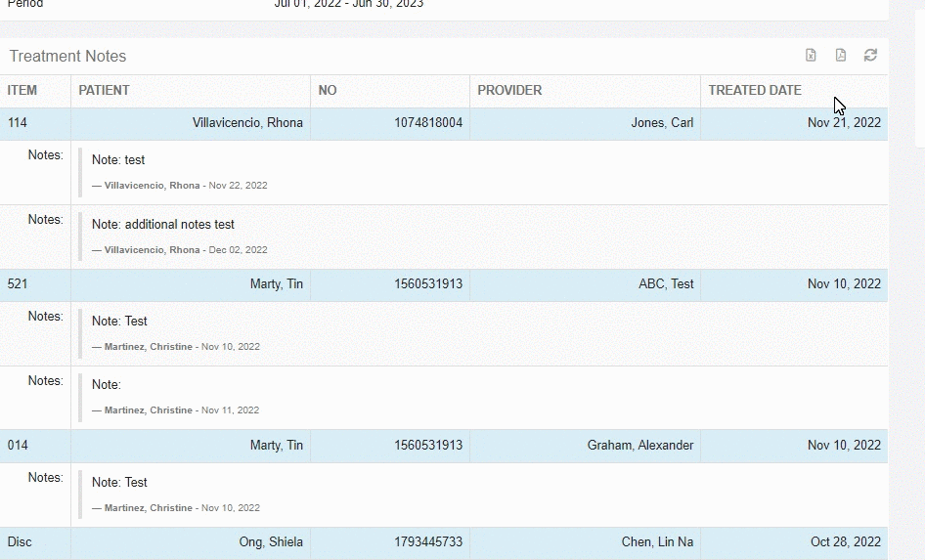Click patient Ong, Shiela
This screenshot has height=560, width=925.
[271, 541]
